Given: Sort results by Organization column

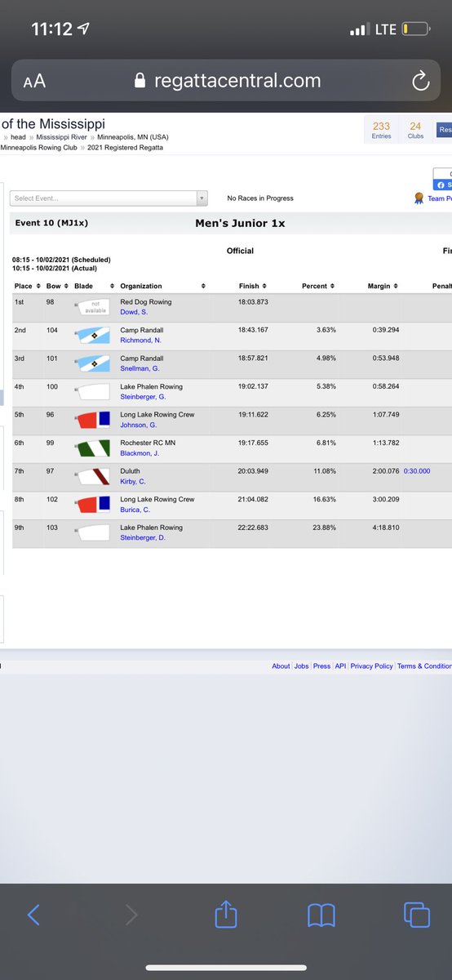Looking at the screenshot, I should tap(162, 286).
